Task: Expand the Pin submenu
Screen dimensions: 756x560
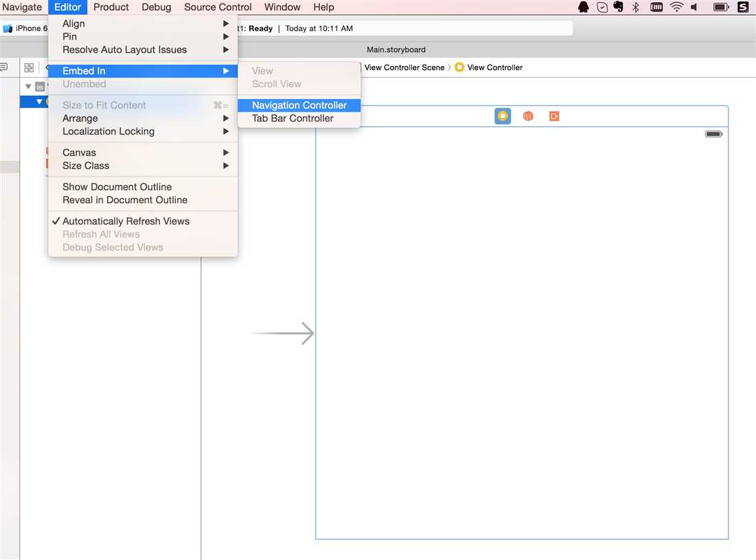Action: tap(143, 36)
